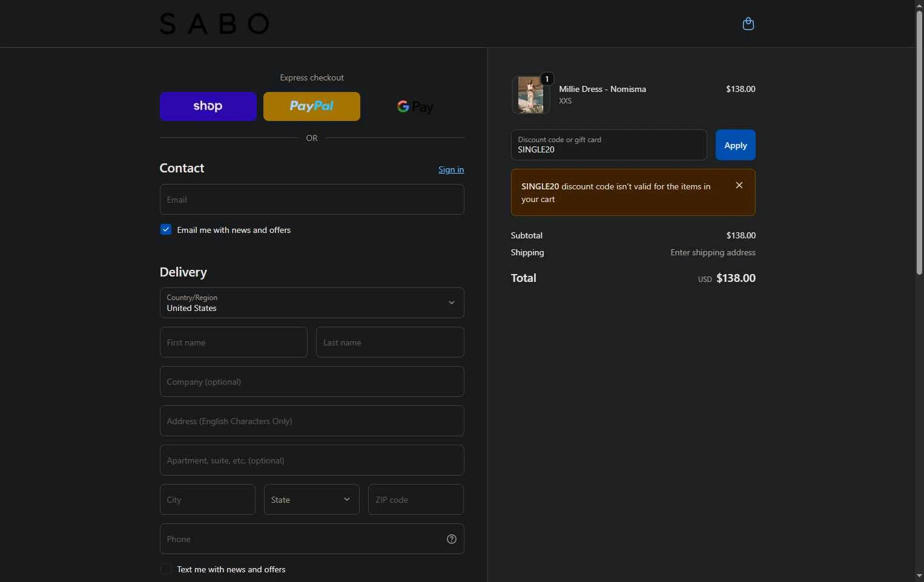Apply the discount code
Image resolution: width=924 pixels, height=582 pixels.
click(x=736, y=145)
